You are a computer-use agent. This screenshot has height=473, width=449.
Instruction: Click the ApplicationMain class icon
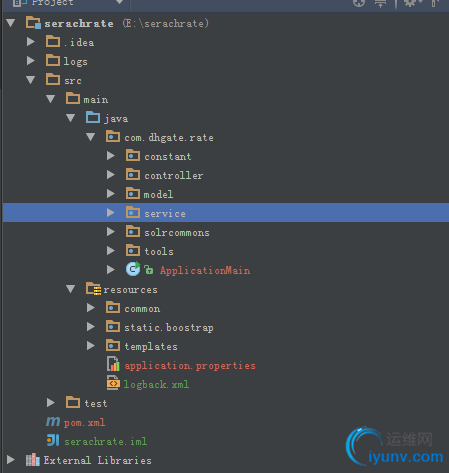coord(133,269)
